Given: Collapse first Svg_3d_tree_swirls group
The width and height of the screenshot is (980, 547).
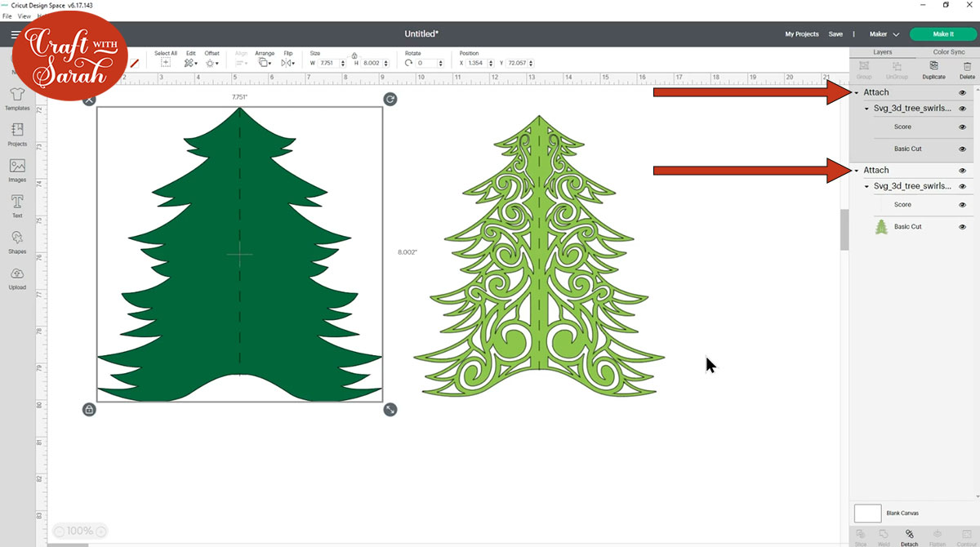Looking at the screenshot, I should (866, 109).
